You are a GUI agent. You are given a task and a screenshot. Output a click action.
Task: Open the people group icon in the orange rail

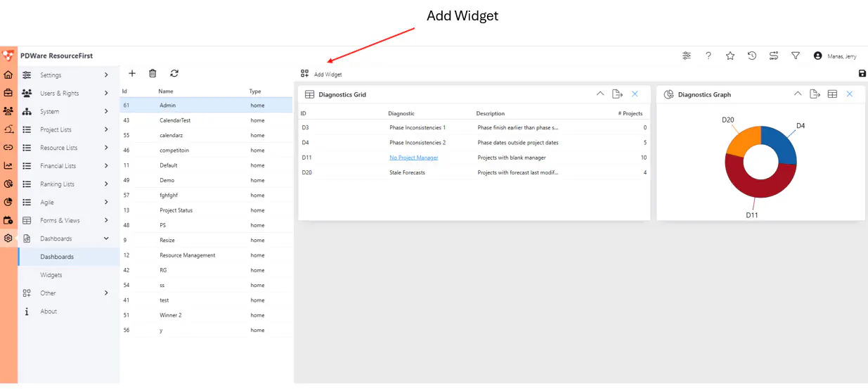click(8, 111)
